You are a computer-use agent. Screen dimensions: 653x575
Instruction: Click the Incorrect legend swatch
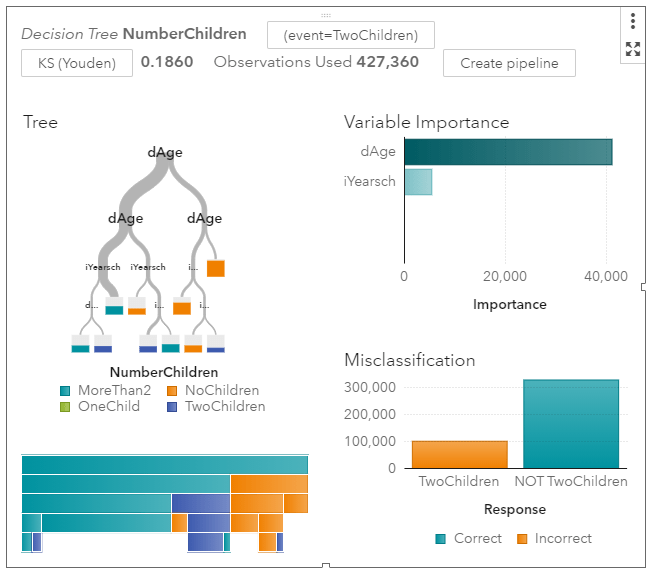pyautogui.click(x=523, y=539)
